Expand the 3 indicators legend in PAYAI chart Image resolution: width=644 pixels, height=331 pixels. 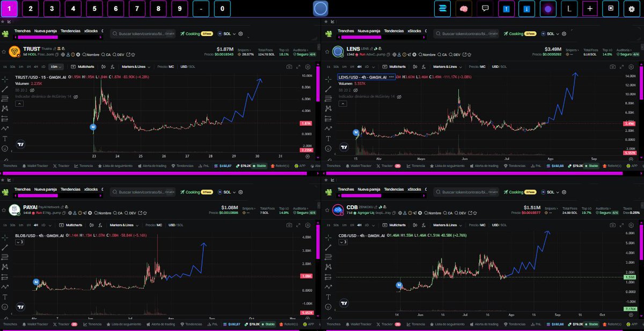pos(19,242)
